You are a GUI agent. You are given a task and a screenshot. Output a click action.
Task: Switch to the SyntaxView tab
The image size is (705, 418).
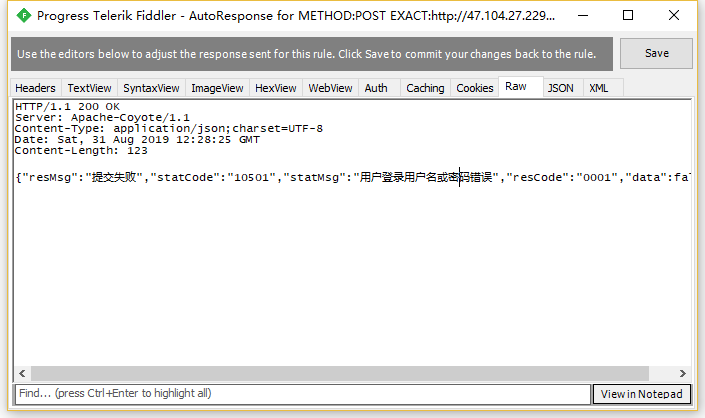tap(151, 88)
